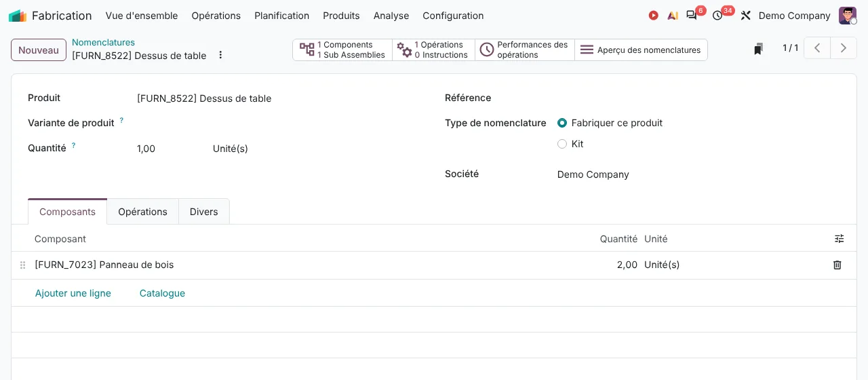Go to previous record arrow
868x380 pixels.
pyautogui.click(x=817, y=48)
